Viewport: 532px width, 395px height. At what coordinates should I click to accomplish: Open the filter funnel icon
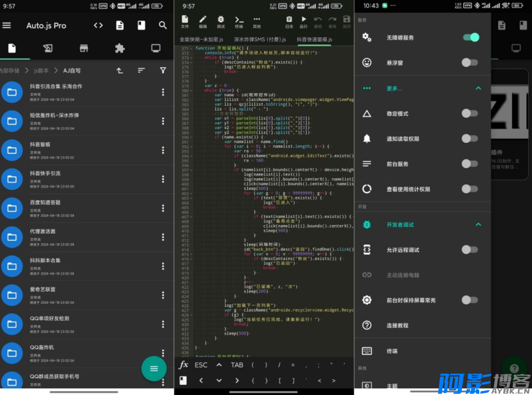coord(163,71)
